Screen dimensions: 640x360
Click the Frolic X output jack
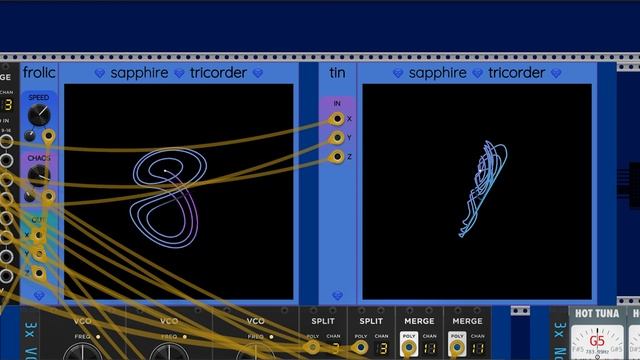tap(39, 236)
